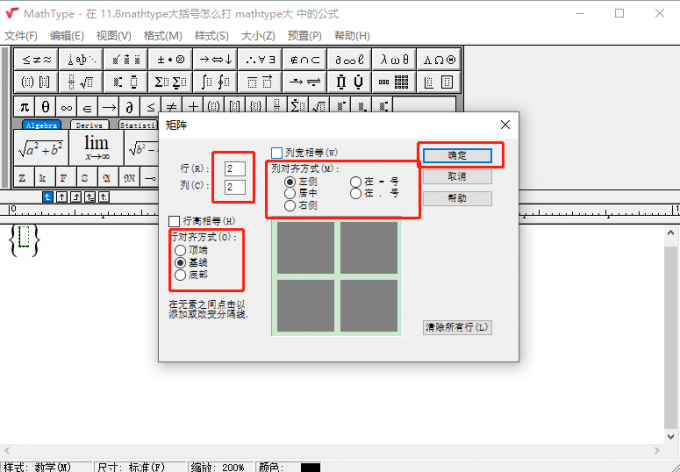Open the spaces and ellipses palette
Screen dimensions: 680x472
coord(82,59)
